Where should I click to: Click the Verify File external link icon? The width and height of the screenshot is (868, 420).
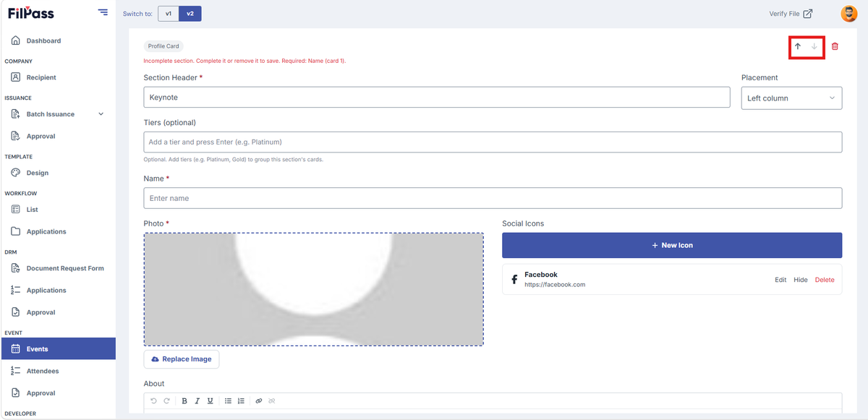(x=808, y=13)
